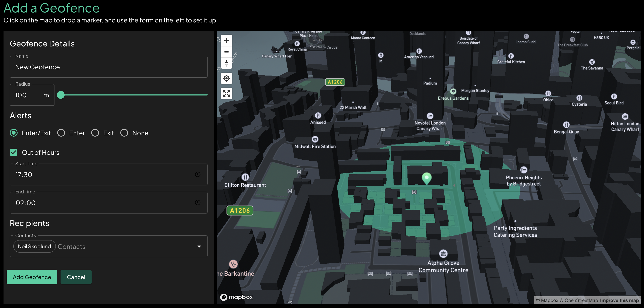
Task: Select the Exit alert option
Action: 95,133
